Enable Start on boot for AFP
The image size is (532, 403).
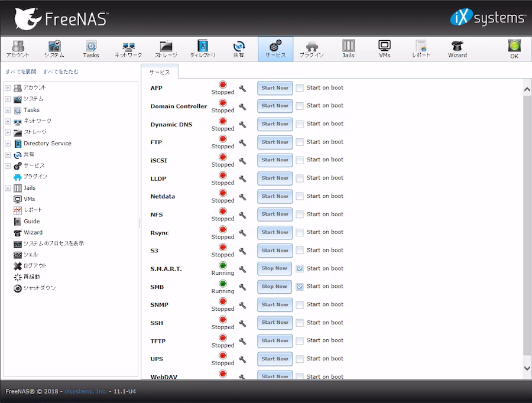[300, 88]
